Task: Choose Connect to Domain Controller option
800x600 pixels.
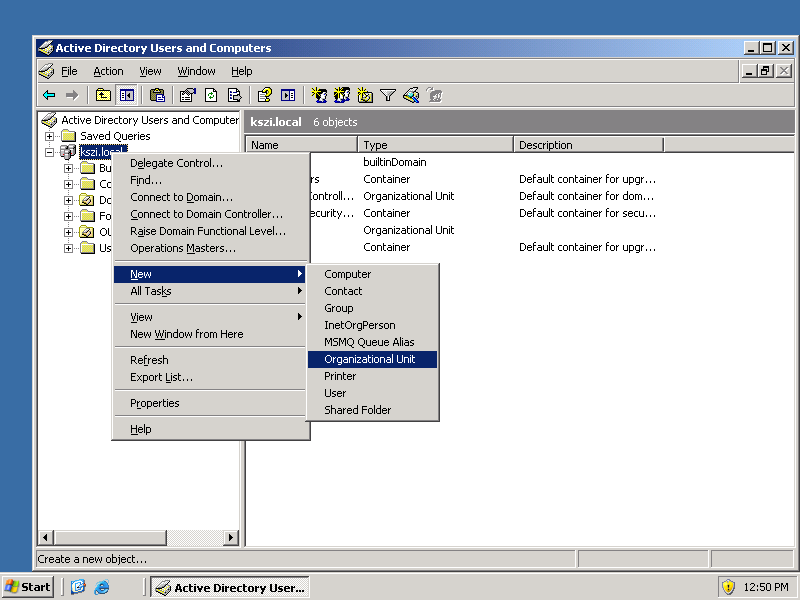Action: [210, 214]
